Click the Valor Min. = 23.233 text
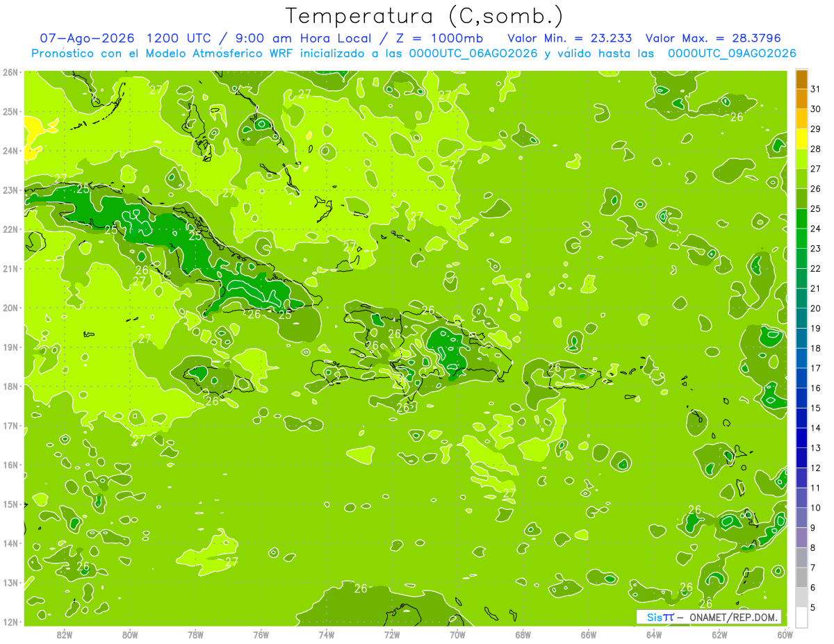 click(570, 38)
